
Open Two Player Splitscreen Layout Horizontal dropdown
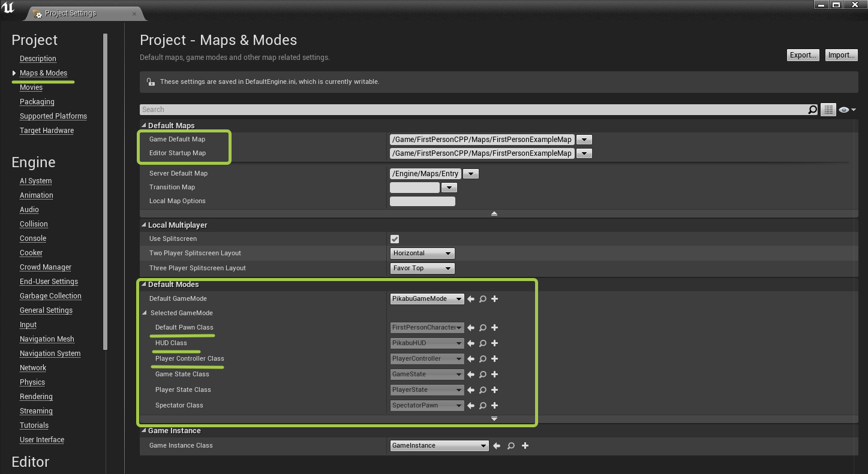pos(422,253)
